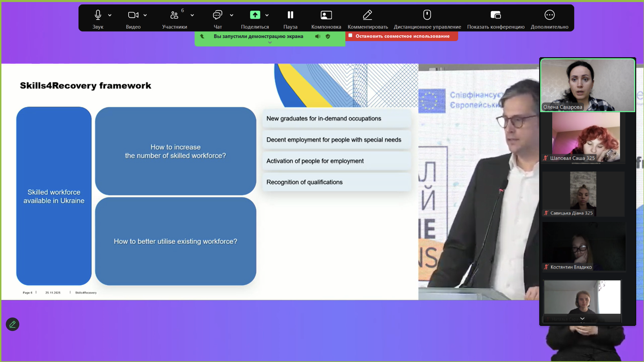The width and height of the screenshot is (644, 362).
Task: Expand the chevron next to Чат
Action: [x=231, y=15]
